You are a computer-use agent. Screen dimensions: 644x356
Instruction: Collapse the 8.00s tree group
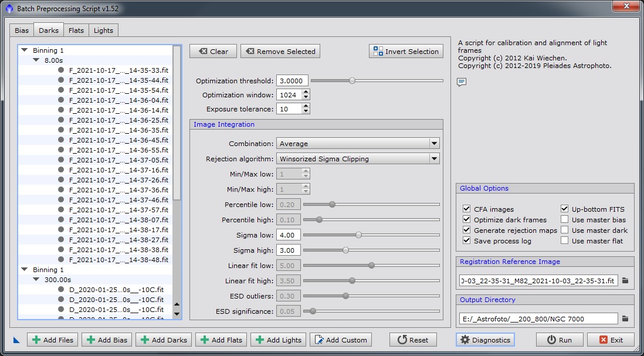(36, 60)
